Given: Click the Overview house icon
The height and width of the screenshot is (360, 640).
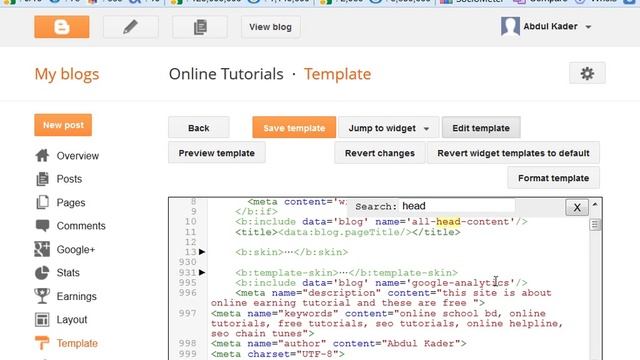Looking at the screenshot, I should [x=42, y=156].
